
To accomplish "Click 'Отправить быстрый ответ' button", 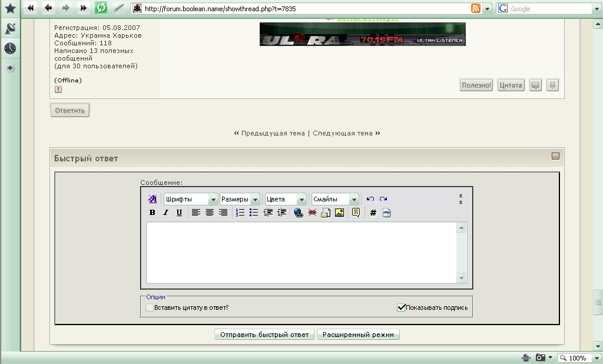I will [264, 335].
